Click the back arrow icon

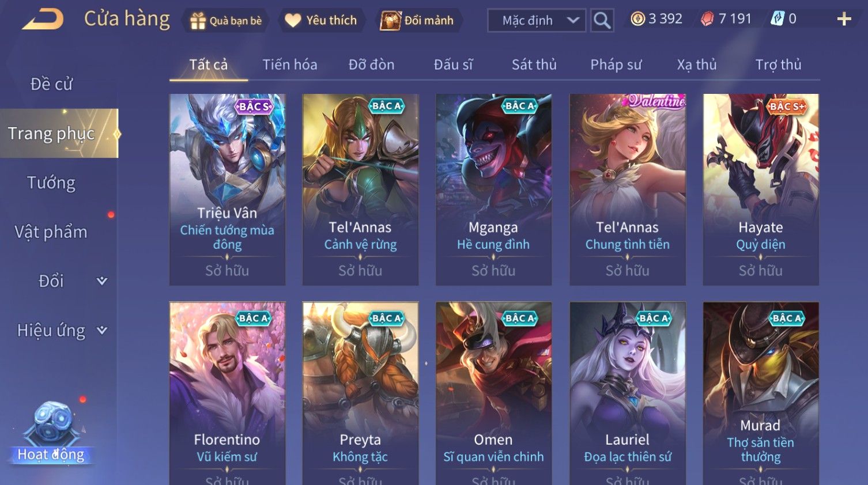[43, 20]
